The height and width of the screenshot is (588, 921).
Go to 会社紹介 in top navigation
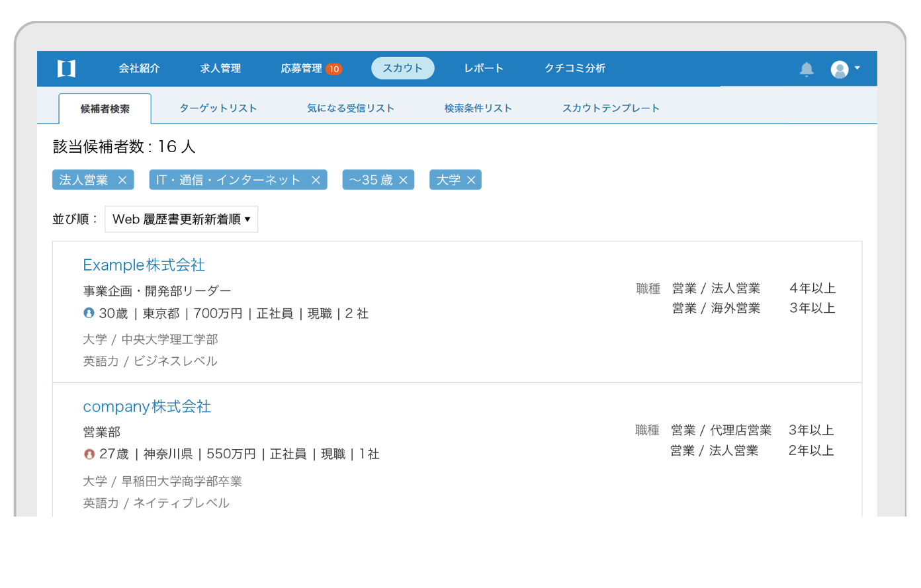pos(139,68)
